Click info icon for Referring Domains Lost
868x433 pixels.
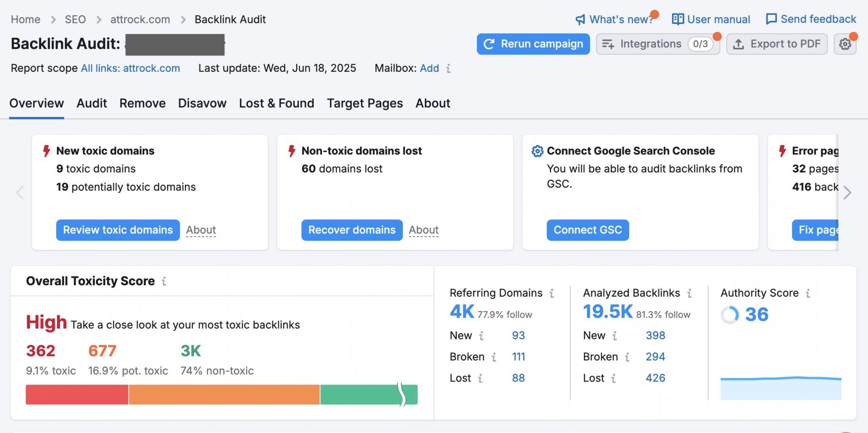click(480, 378)
